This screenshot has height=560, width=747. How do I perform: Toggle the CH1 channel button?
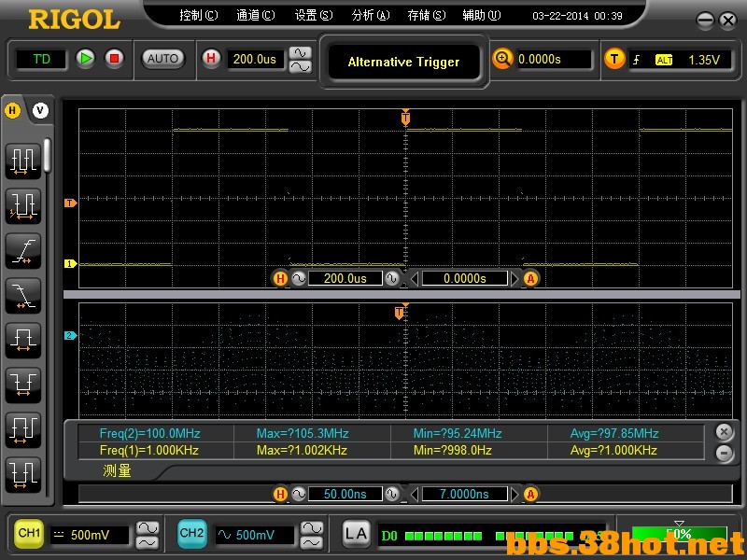tap(29, 534)
